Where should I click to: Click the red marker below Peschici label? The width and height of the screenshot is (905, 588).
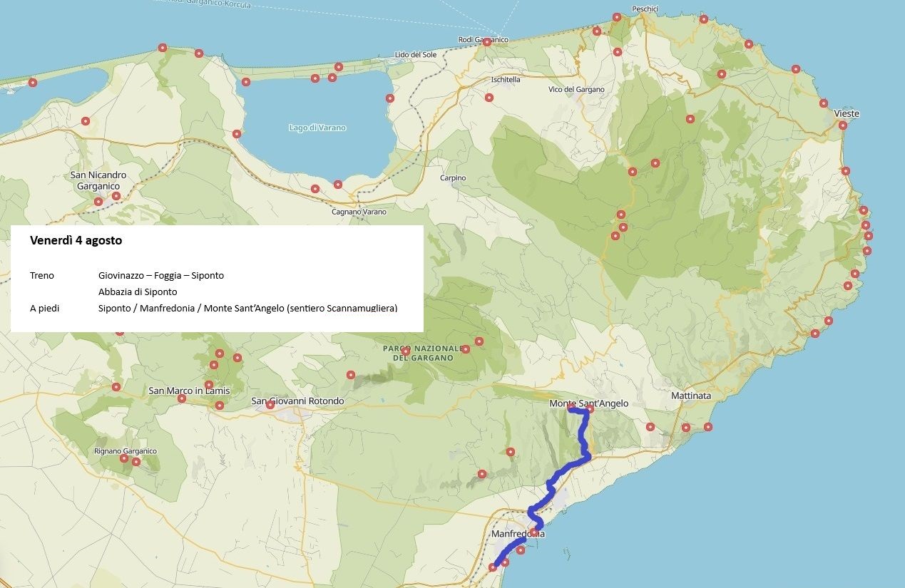pyautogui.click(x=617, y=17)
